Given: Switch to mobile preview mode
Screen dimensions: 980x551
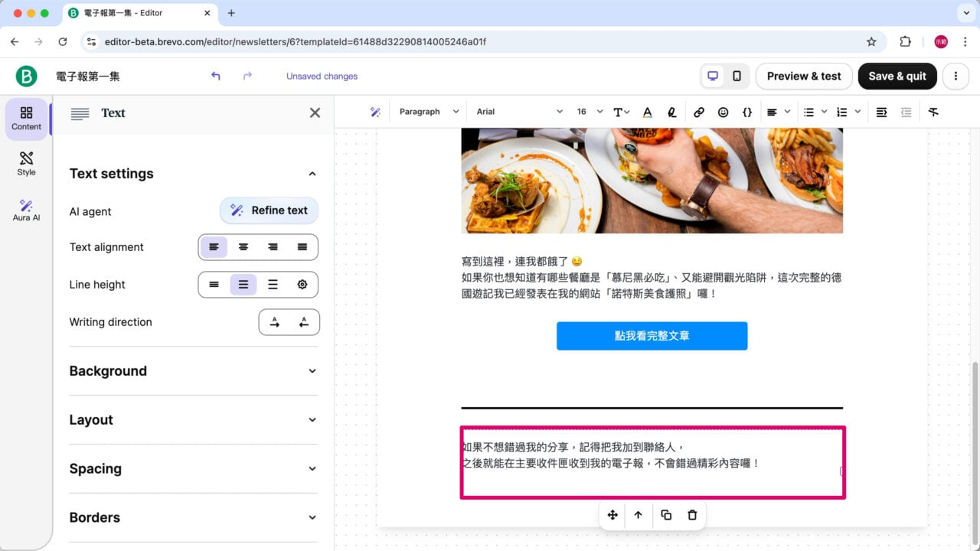Looking at the screenshot, I should click(x=736, y=76).
